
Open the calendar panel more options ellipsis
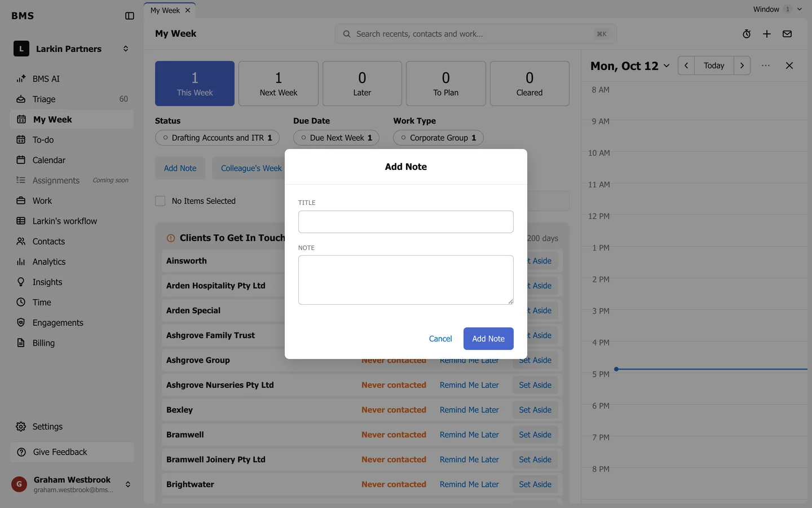pos(766,65)
